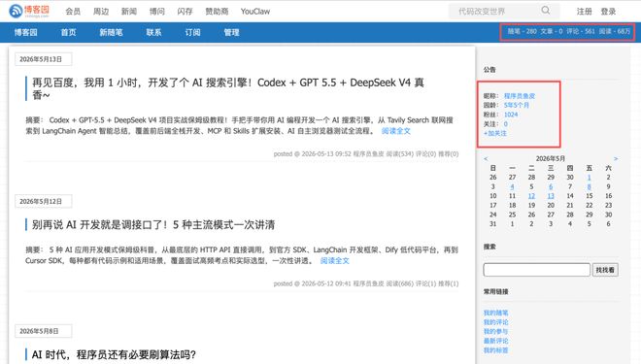Open the 会员 top menu item
The height and width of the screenshot is (364, 641).
point(73,12)
